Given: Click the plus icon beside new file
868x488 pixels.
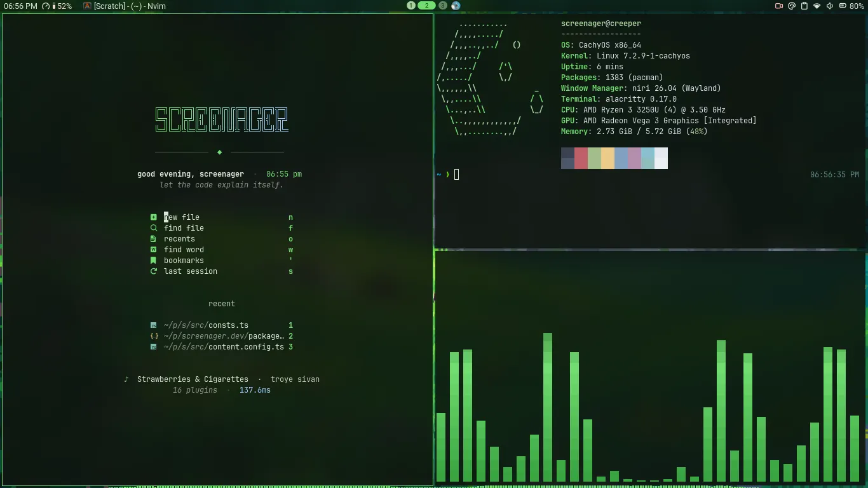Looking at the screenshot, I should coord(153,217).
